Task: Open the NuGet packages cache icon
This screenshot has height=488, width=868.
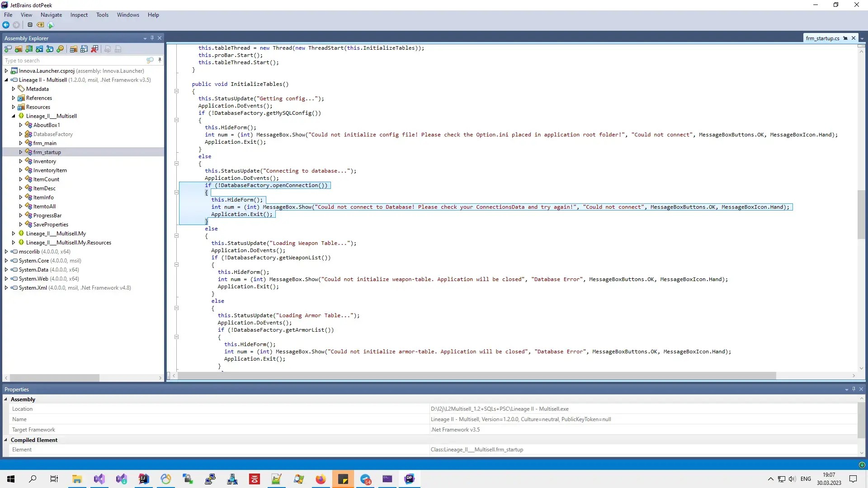Action: [39, 49]
